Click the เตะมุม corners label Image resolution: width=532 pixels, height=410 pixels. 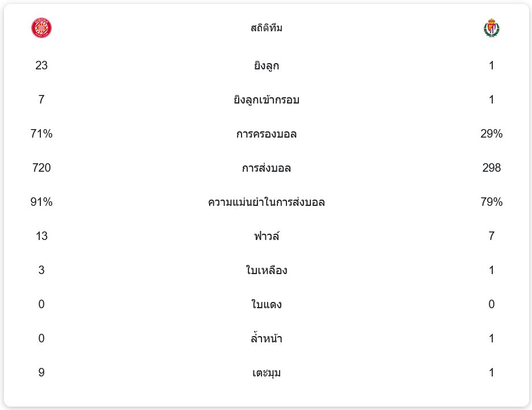[266, 373]
